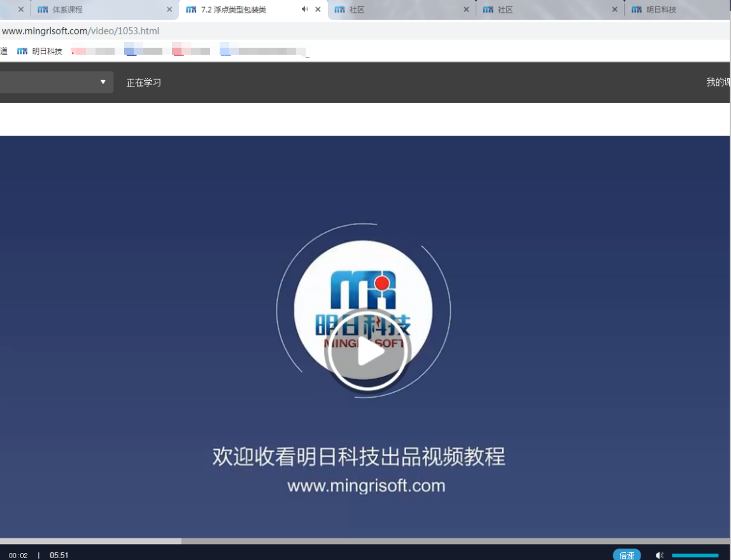The image size is (731, 560).
Task: Toggle the video player volume speaker icon
Action: (x=659, y=556)
